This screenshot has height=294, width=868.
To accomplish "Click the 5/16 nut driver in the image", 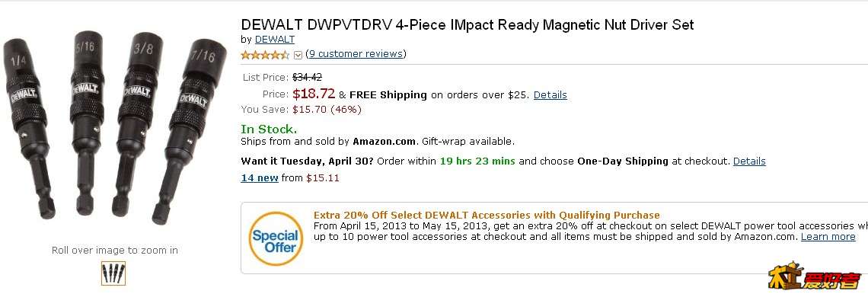I will point(87,123).
